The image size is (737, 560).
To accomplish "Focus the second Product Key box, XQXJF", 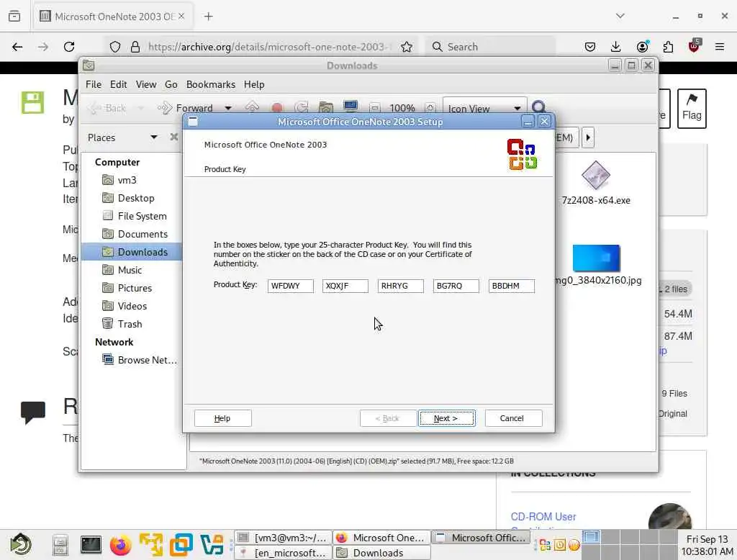I will coord(345,286).
